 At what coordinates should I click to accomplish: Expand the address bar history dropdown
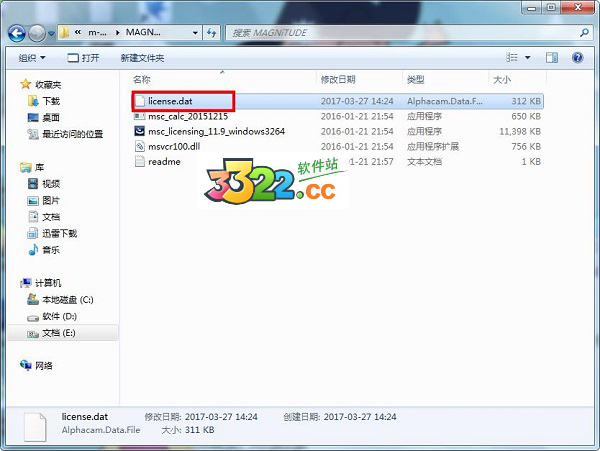click(x=195, y=33)
